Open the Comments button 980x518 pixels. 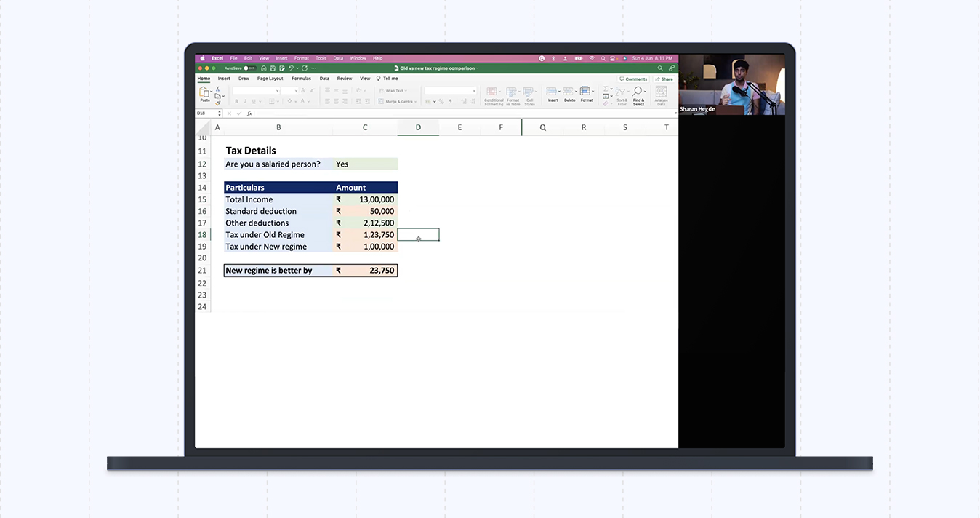tap(633, 79)
